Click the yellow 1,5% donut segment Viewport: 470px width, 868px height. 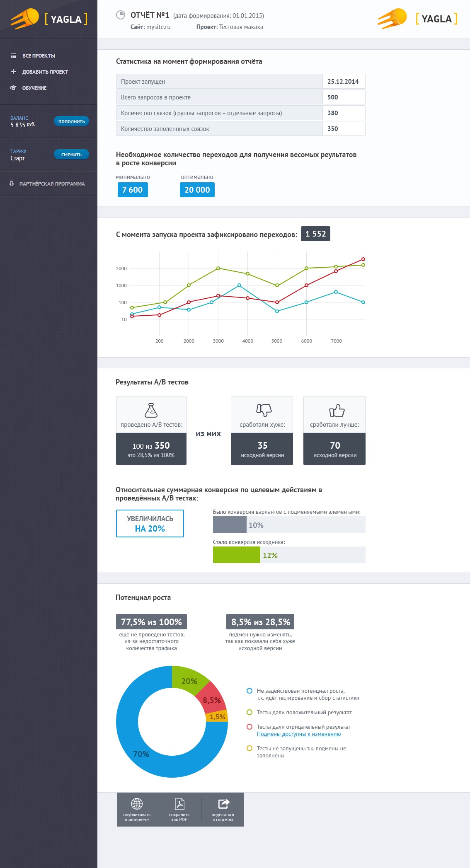(x=217, y=716)
